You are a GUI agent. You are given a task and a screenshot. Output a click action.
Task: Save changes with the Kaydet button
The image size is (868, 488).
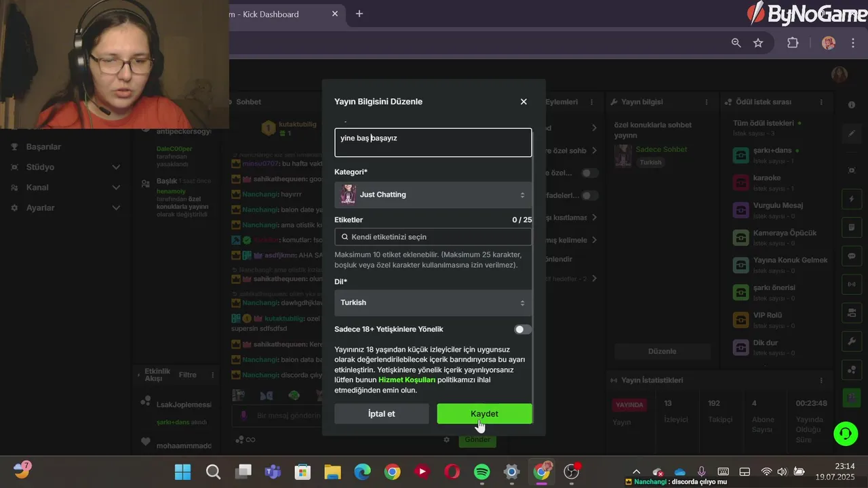click(484, 413)
